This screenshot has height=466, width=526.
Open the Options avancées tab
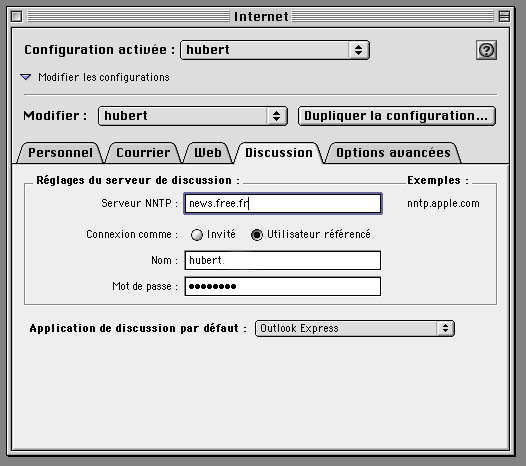click(x=393, y=153)
